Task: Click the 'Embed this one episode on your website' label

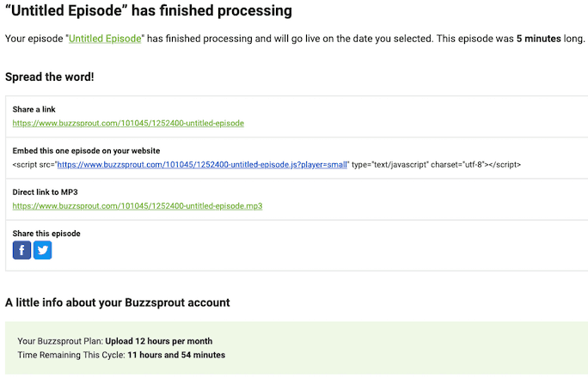Action: [x=86, y=150]
